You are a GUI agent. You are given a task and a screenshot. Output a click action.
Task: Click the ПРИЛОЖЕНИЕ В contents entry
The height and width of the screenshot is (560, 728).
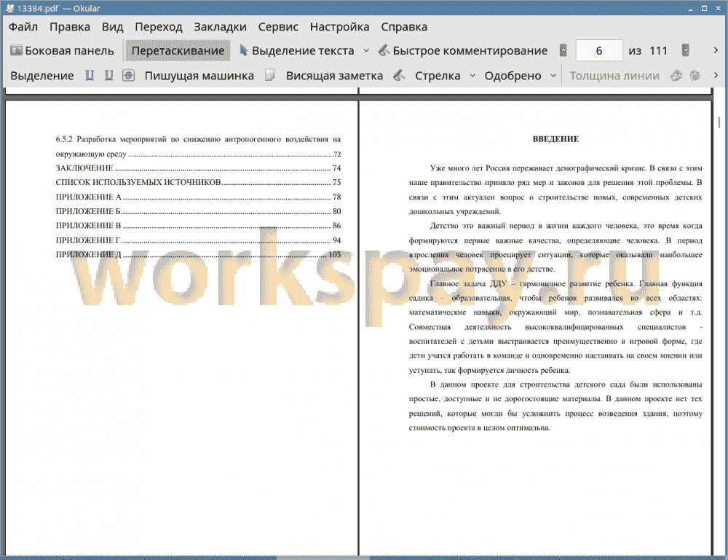tap(198, 226)
